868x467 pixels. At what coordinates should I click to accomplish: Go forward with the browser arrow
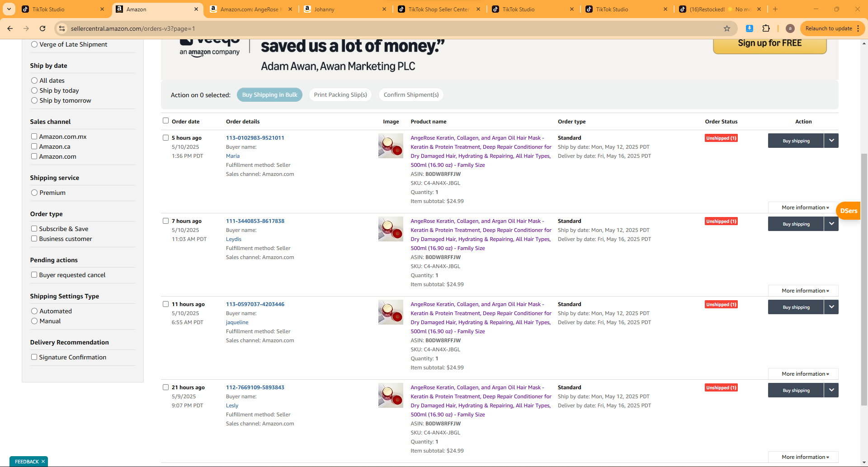(x=26, y=28)
